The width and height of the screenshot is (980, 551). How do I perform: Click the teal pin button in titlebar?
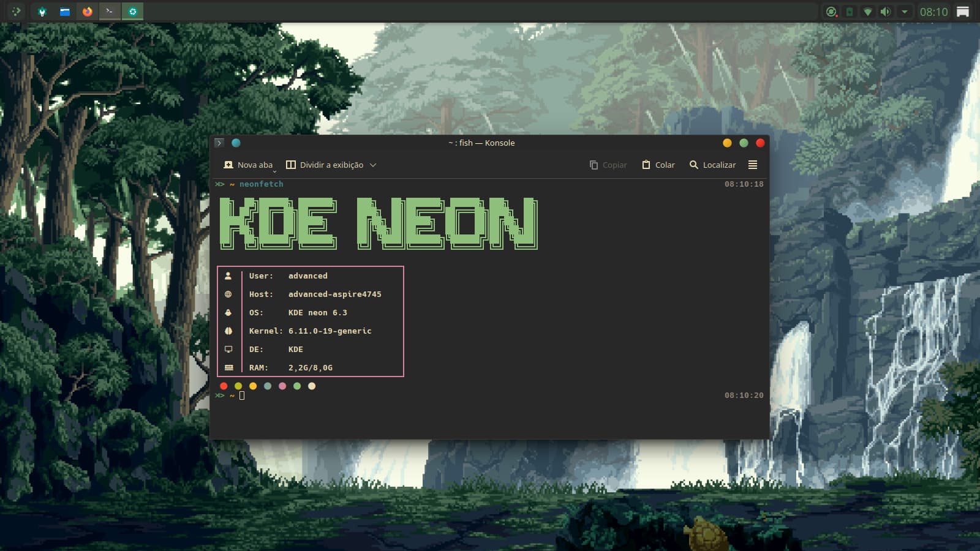pos(236,143)
